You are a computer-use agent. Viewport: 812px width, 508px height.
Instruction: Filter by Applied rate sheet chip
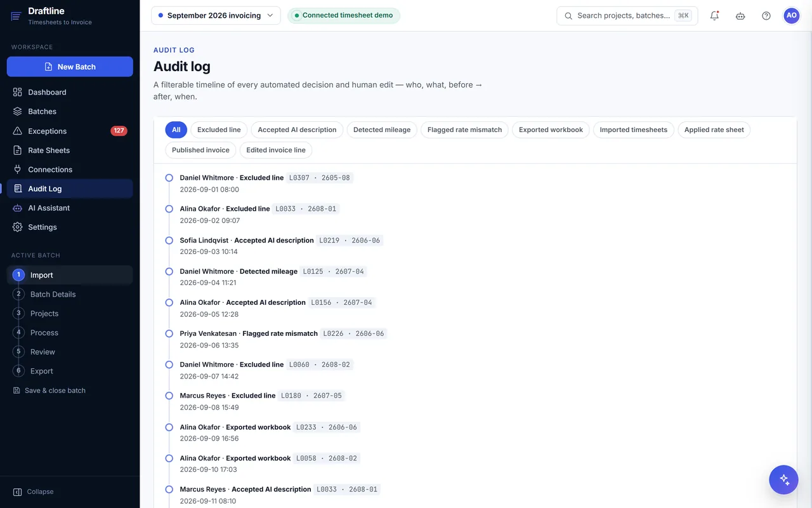tap(714, 130)
